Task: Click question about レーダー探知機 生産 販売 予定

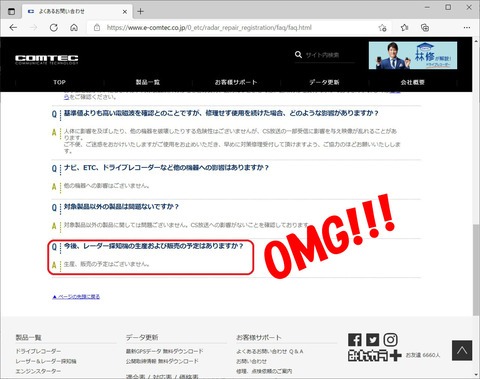Action: [x=154, y=246]
